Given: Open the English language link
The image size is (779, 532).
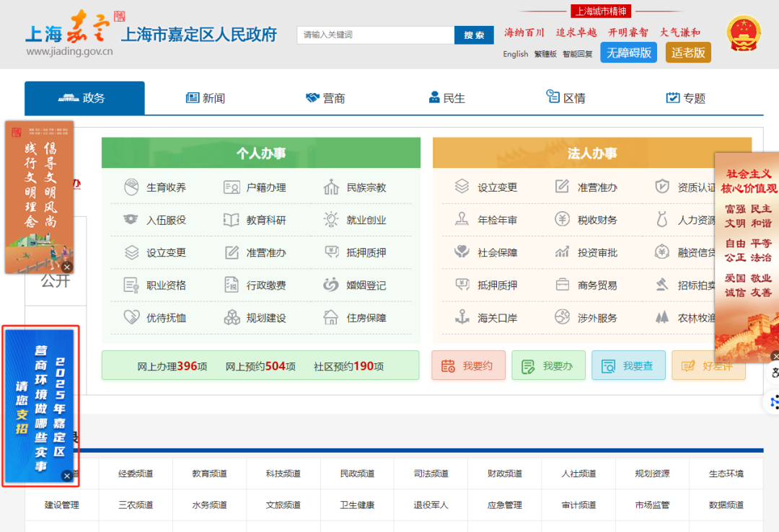Looking at the screenshot, I should [x=515, y=54].
